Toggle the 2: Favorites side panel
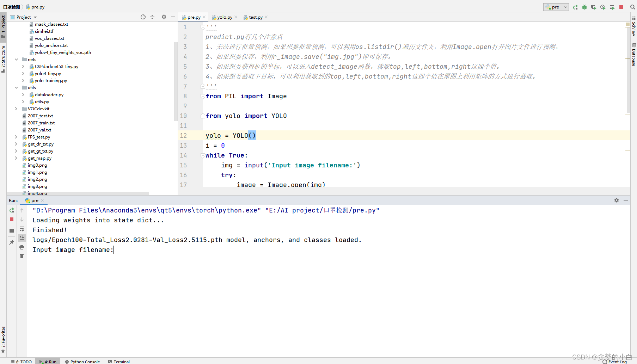The width and height of the screenshot is (637, 364). [x=3, y=340]
